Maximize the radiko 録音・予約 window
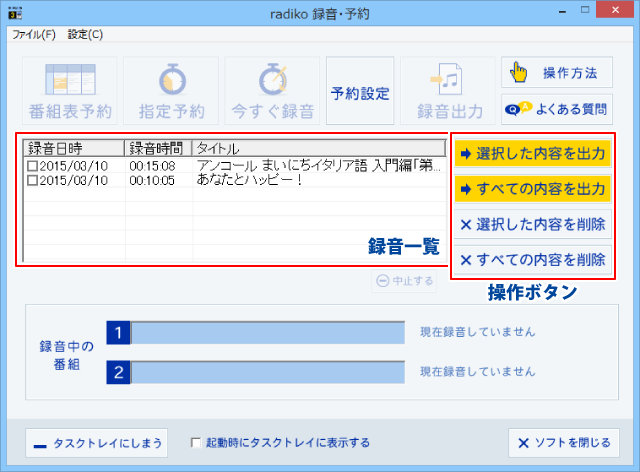 [x=585, y=10]
